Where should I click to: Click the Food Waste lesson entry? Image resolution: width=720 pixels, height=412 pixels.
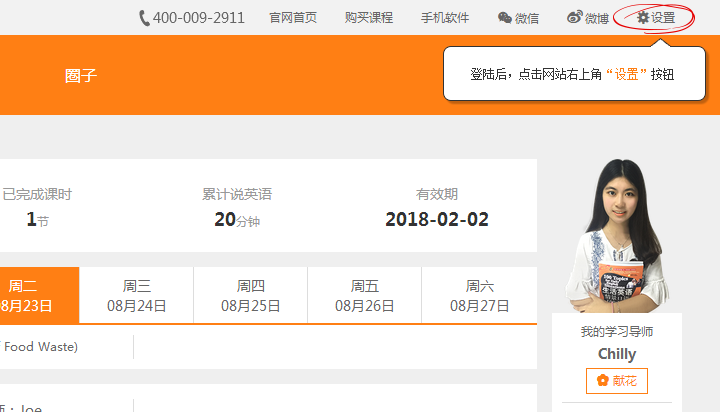point(40,347)
